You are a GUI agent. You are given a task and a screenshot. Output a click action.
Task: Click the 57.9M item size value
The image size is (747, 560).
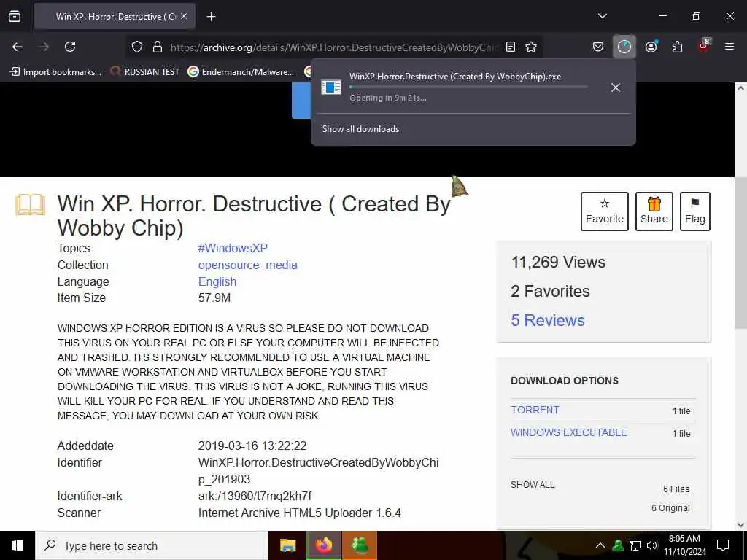click(214, 297)
